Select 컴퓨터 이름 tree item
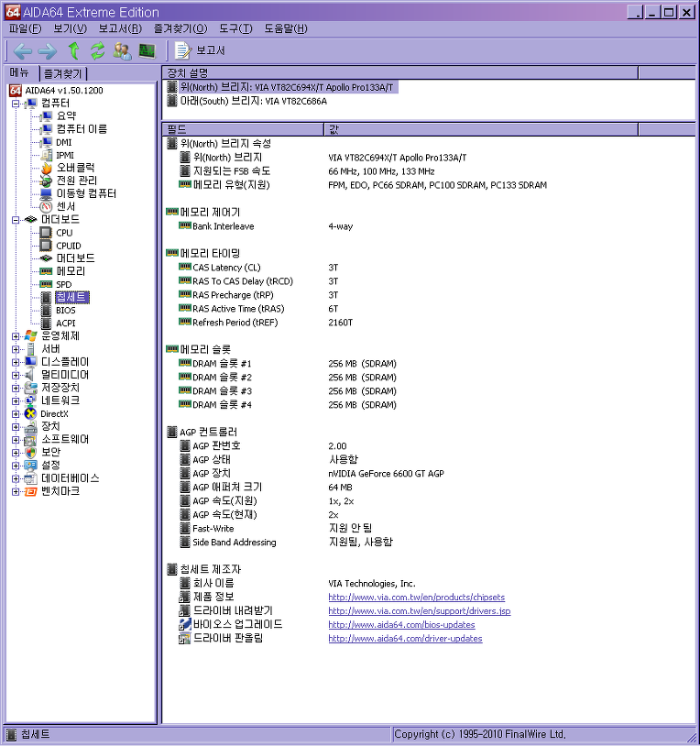Screen dimensions: 700x746 (x=82, y=129)
